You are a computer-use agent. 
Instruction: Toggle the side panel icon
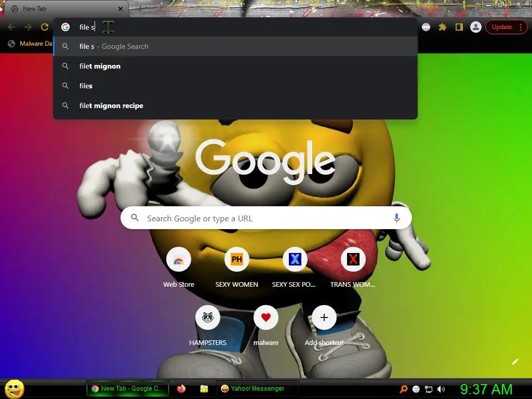pyautogui.click(x=459, y=27)
